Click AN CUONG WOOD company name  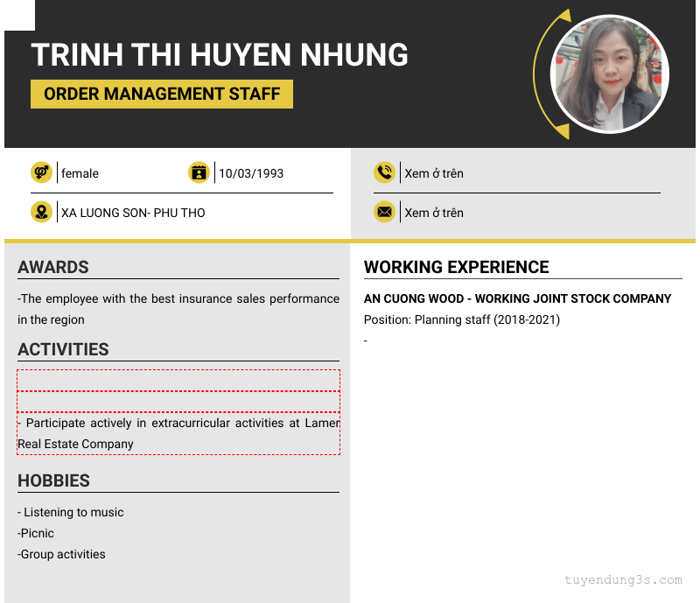(517, 298)
